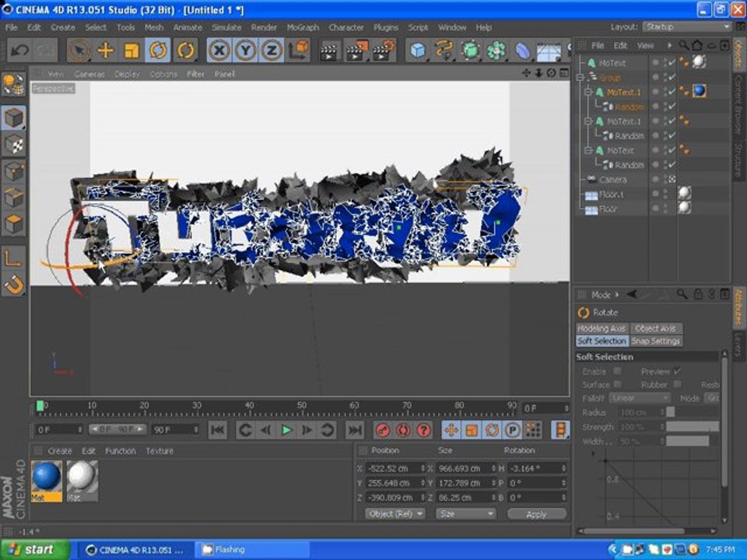747x560 pixels.
Task: Collapse the highlighted MoText.1 tree node
Action: [x=588, y=92]
